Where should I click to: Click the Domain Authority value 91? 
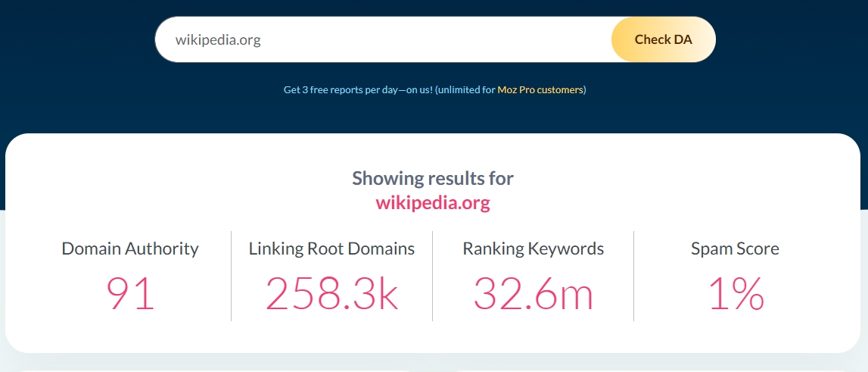[x=130, y=294]
